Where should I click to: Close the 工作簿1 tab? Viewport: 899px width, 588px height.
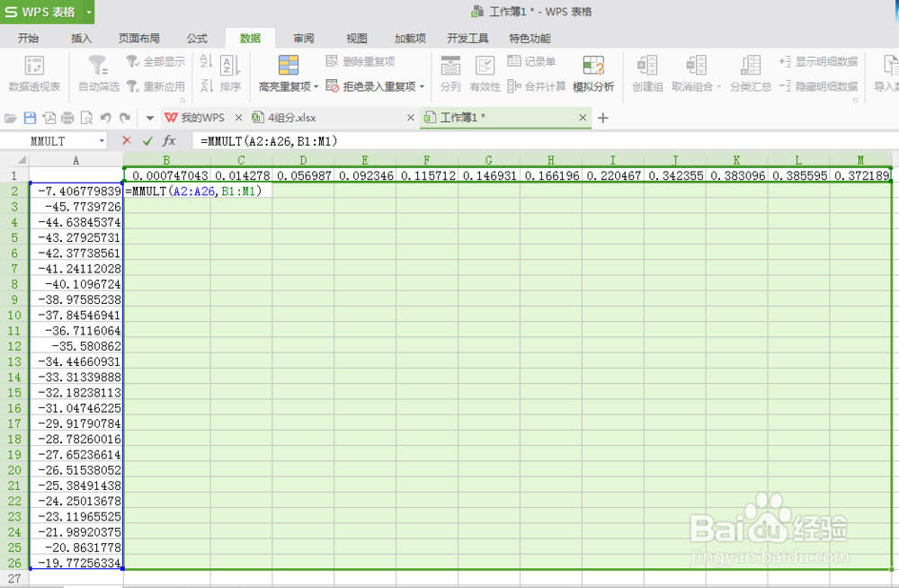583,118
